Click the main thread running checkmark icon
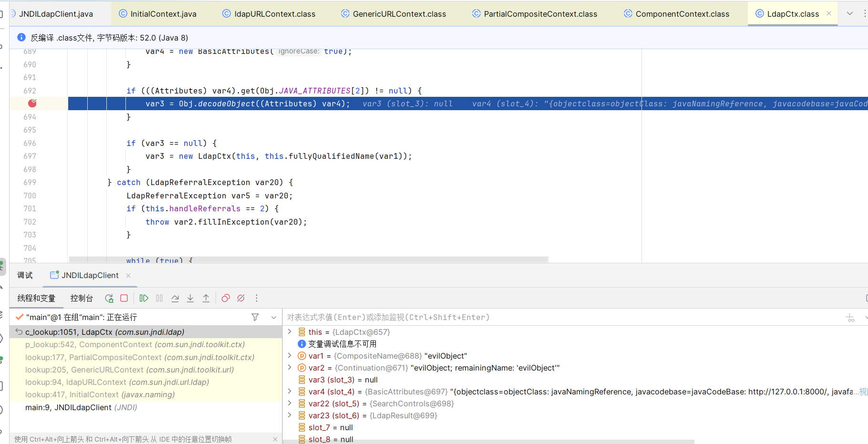Image resolution: width=868 pixels, height=444 pixels. pyautogui.click(x=20, y=317)
